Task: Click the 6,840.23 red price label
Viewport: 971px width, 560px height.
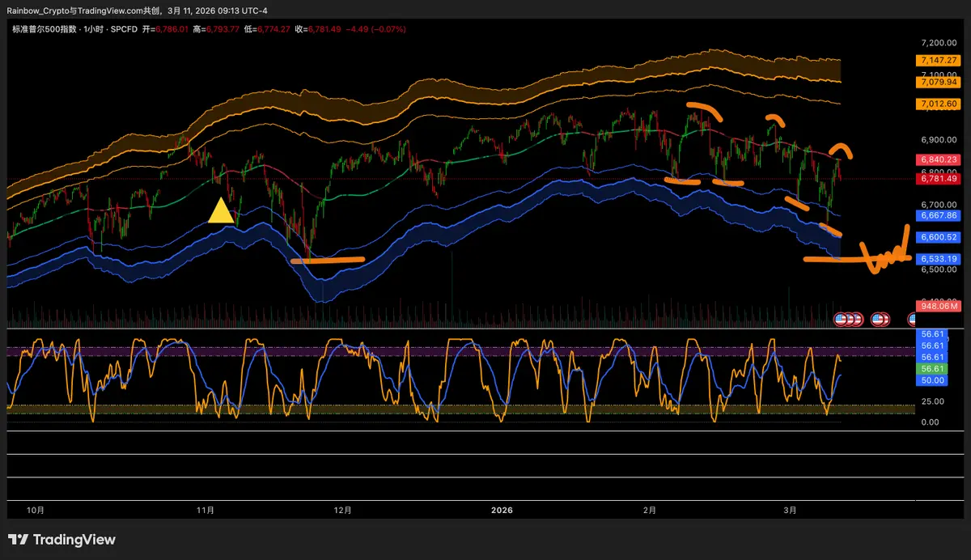Action: pos(937,160)
